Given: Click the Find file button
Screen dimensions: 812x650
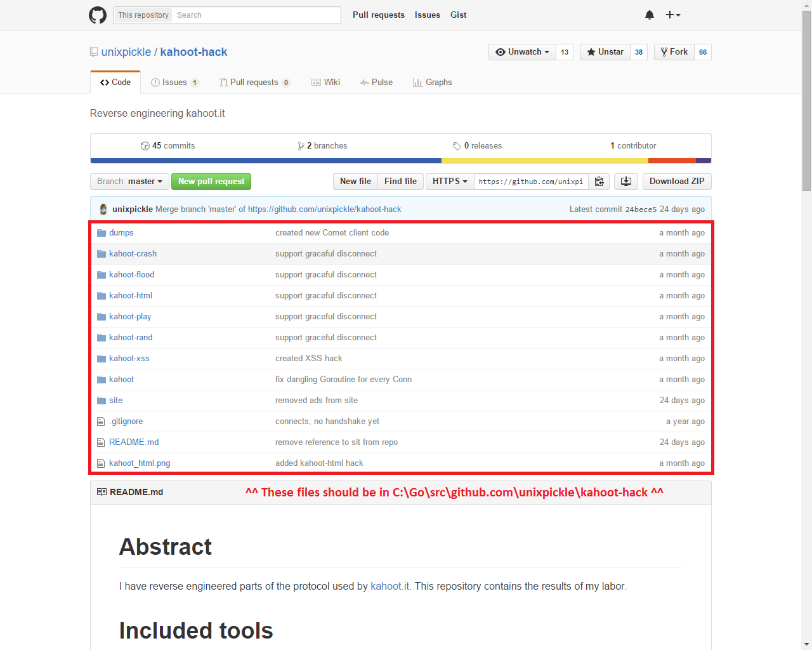Looking at the screenshot, I should (400, 182).
